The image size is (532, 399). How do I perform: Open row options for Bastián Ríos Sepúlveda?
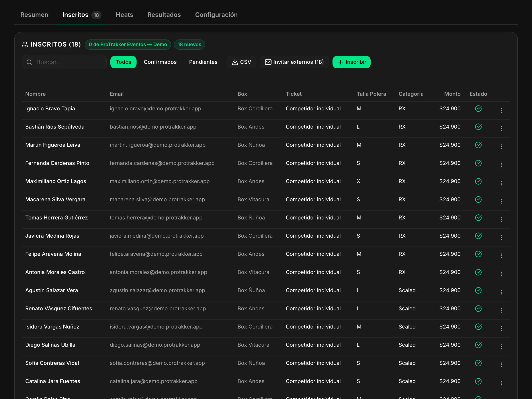point(501,128)
